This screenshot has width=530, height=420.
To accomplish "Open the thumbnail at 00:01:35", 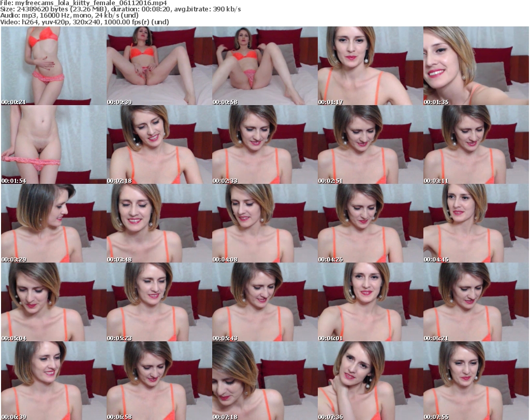I will 476,66.
